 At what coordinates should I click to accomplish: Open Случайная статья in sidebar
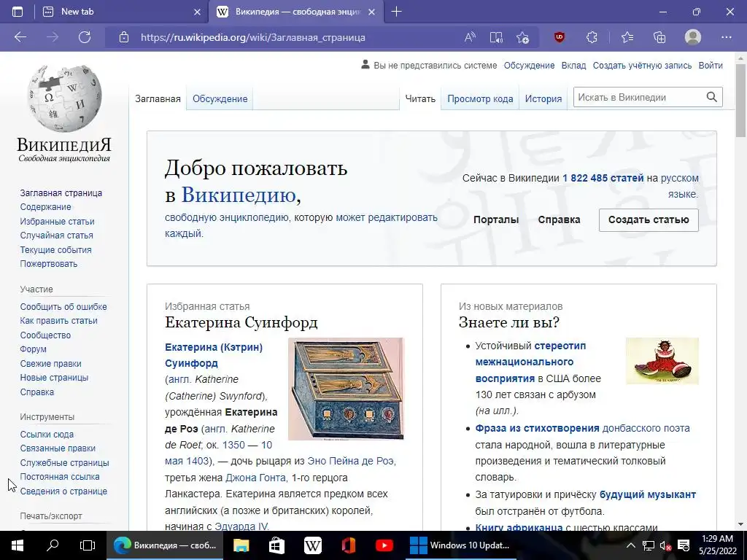coord(57,236)
